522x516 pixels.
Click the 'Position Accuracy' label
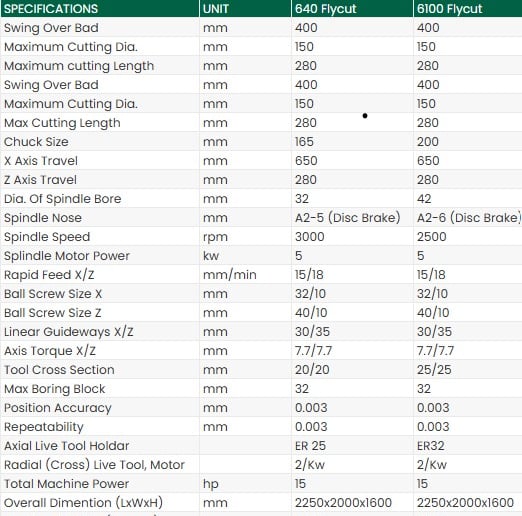click(x=58, y=408)
